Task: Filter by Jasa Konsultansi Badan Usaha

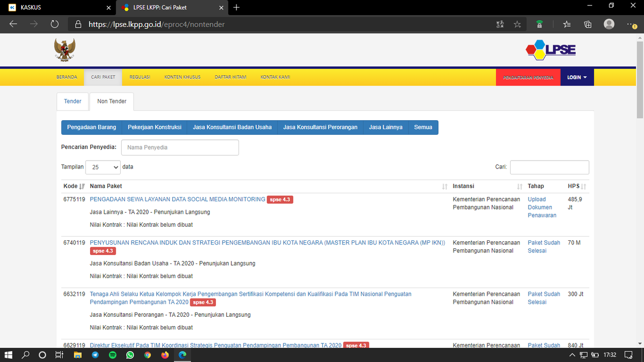Action: point(232,127)
